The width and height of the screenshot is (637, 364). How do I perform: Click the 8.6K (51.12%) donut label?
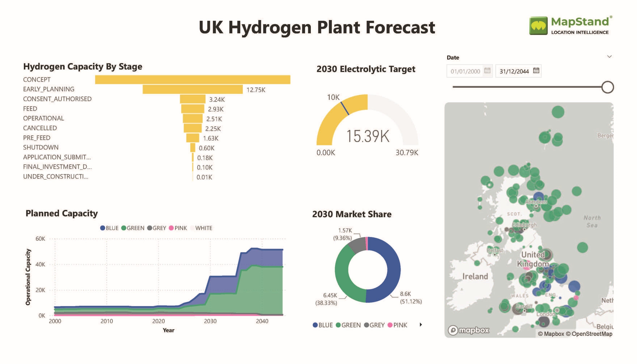pos(411,297)
